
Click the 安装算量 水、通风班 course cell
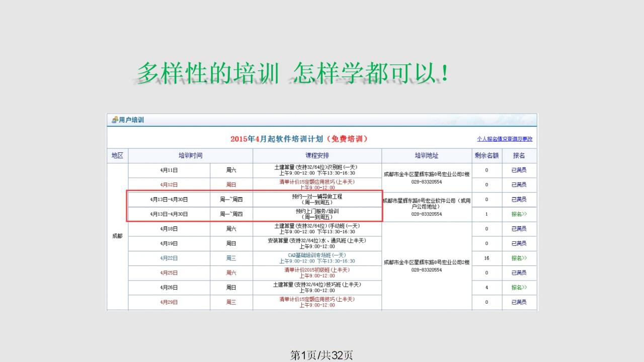[x=317, y=243]
